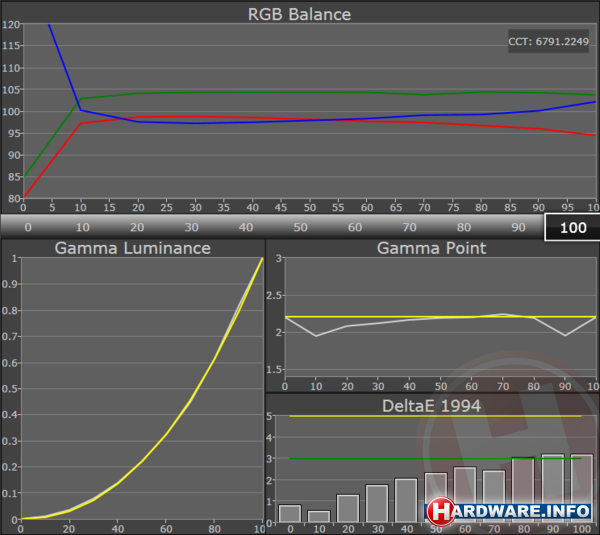Image resolution: width=600 pixels, height=535 pixels.
Task: Select the 0 grayscale level step
Action: 28,227
